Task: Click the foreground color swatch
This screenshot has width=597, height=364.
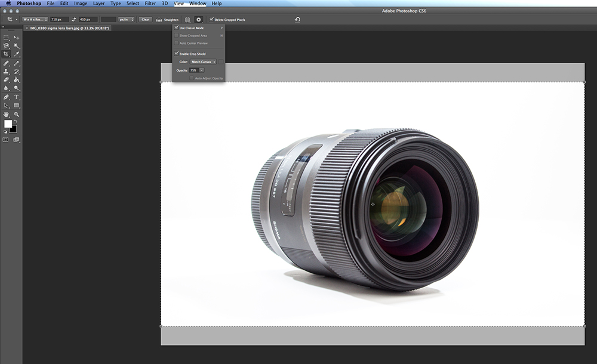Action: click(8, 124)
